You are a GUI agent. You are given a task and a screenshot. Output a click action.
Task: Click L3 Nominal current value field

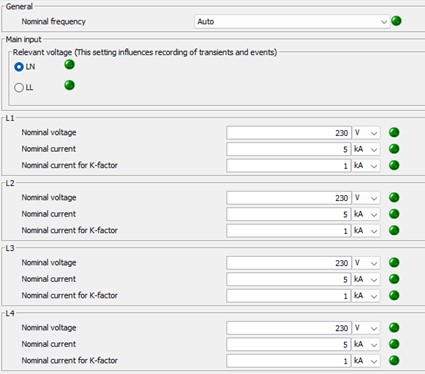pyautogui.click(x=289, y=279)
